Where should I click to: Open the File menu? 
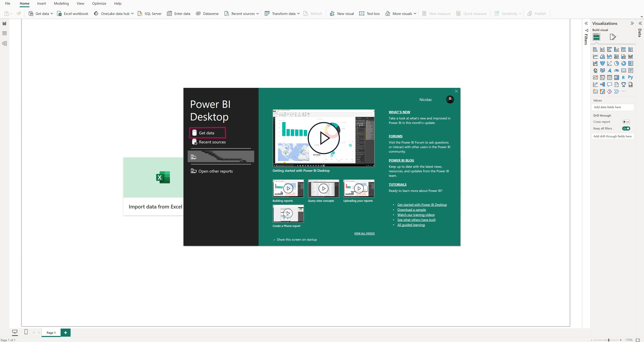pos(8,4)
